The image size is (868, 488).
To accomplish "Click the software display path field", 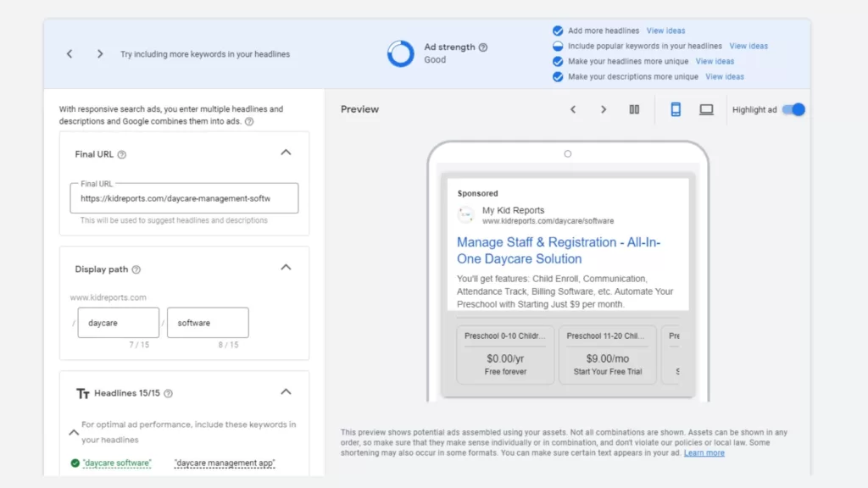I will tap(209, 323).
